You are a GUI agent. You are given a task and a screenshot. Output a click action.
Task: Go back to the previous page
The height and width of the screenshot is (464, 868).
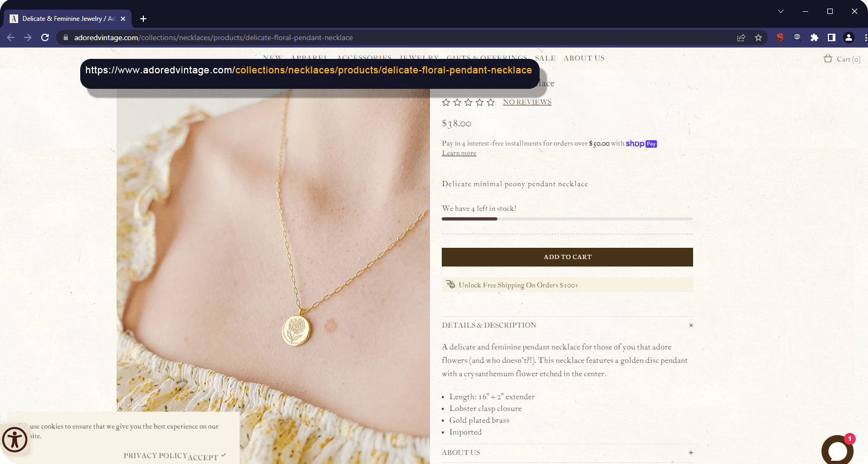[11, 37]
